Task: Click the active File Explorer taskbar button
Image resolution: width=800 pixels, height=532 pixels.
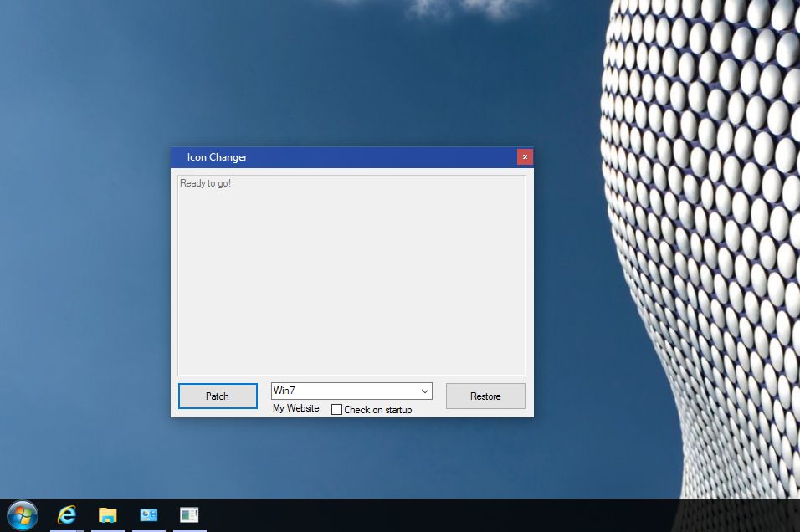Action: click(x=107, y=515)
